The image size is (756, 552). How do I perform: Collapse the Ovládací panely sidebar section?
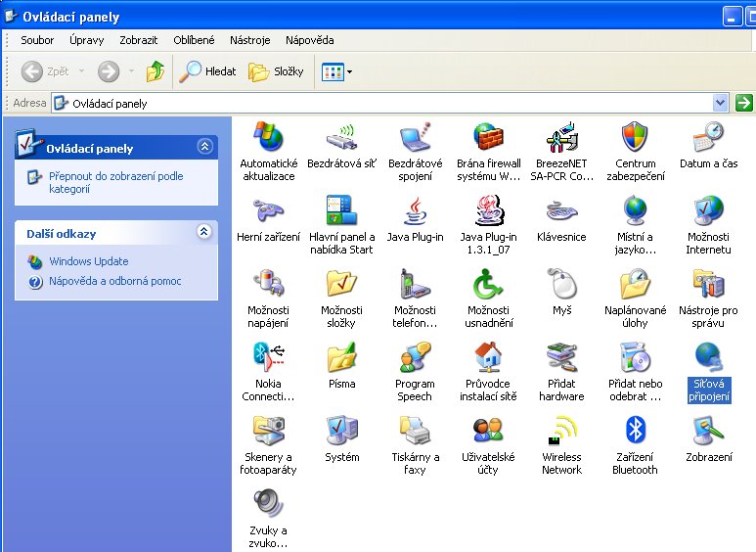tap(203, 147)
